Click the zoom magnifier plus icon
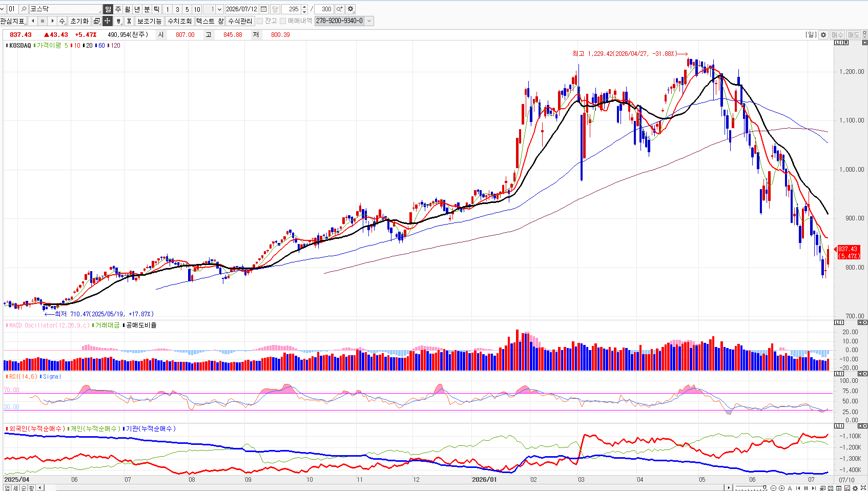The height and width of the screenshot is (491, 868). pyautogui.click(x=339, y=9)
